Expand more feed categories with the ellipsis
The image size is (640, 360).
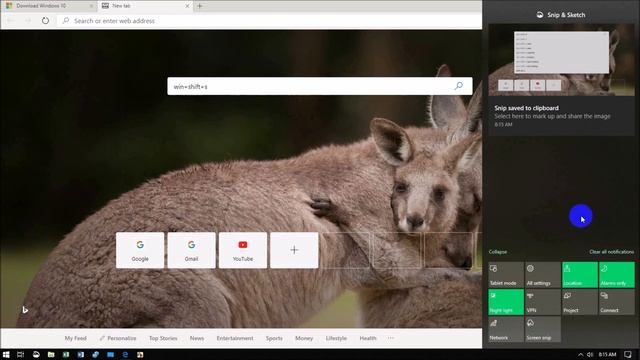[391, 338]
